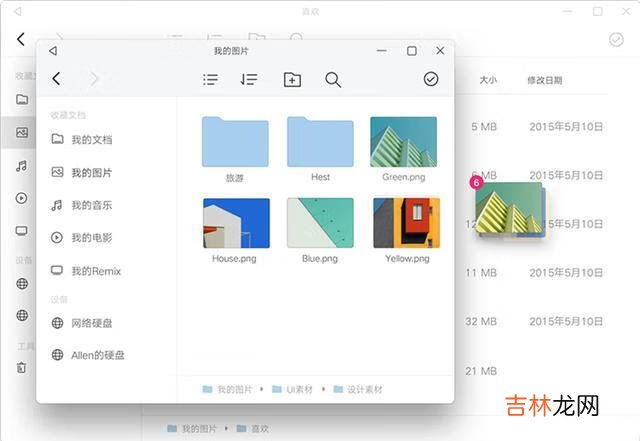Click the list view icon in toolbar
Image resolution: width=640 pixels, height=441 pixels.
click(210, 79)
